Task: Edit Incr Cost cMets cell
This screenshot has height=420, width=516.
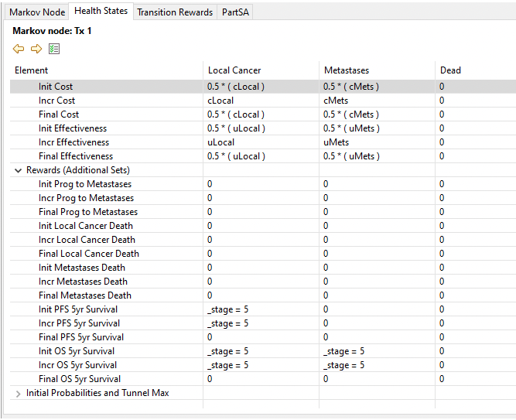Action: pyautogui.click(x=377, y=101)
